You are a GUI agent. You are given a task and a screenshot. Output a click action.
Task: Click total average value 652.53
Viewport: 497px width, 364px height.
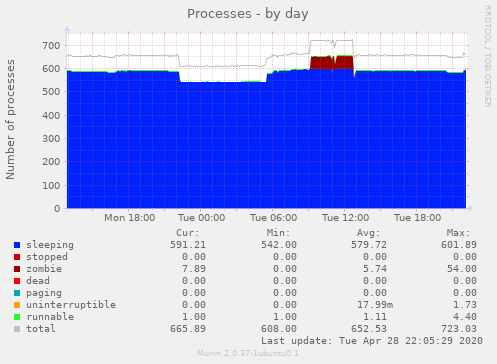369,329
